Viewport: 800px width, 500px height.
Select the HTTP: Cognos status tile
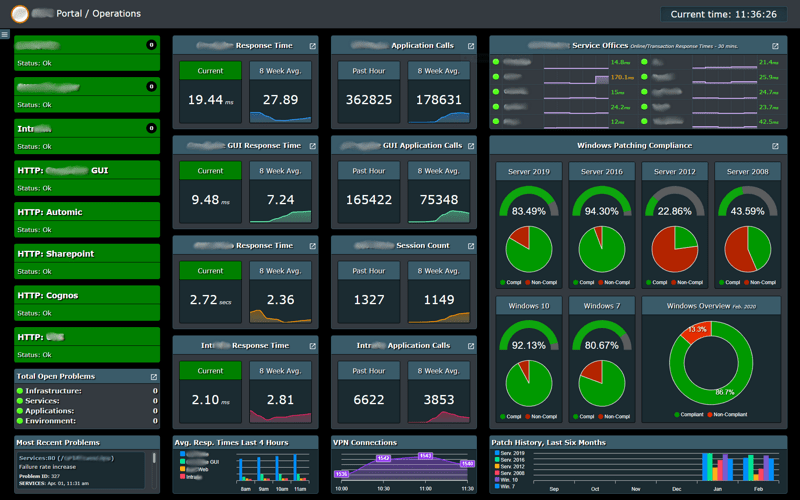pyautogui.click(x=86, y=303)
